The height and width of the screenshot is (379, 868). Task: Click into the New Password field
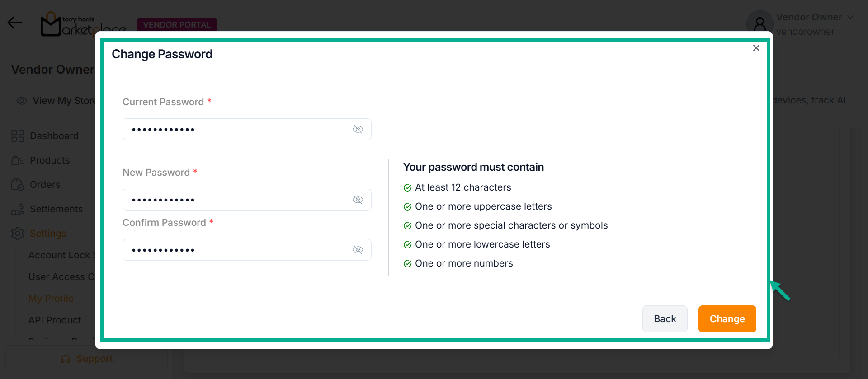point(237,200)
